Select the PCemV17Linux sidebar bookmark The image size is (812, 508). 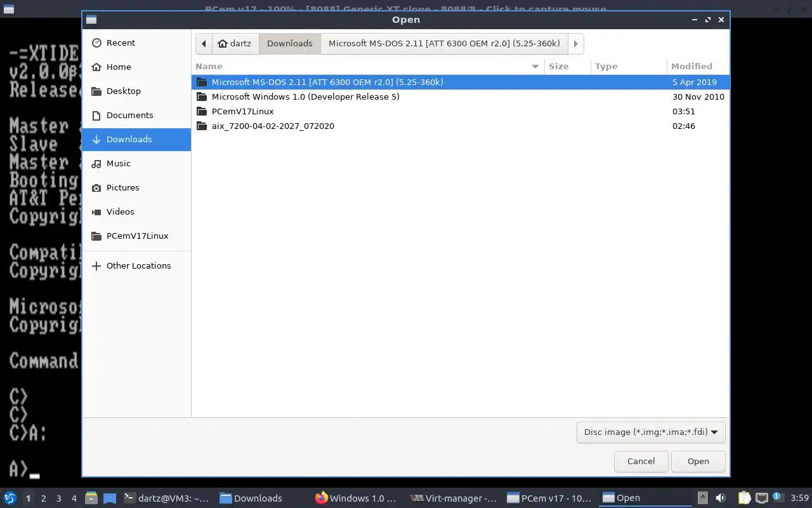pyautogui.click(x=136, y=236)
